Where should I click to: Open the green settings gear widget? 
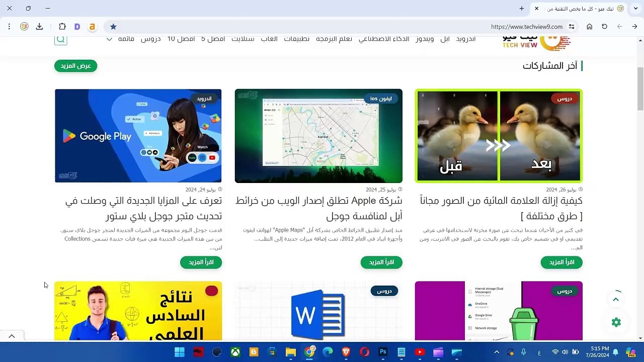(x=616, y=322)
